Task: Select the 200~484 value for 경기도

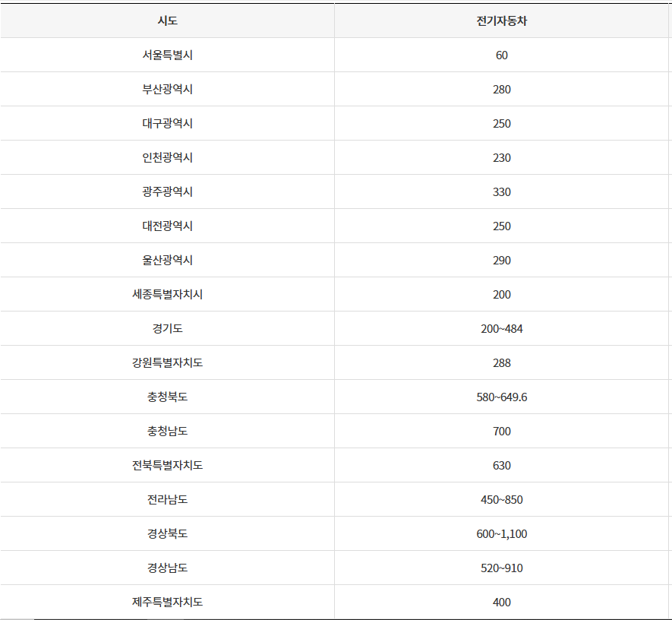Action: (501, 328)
